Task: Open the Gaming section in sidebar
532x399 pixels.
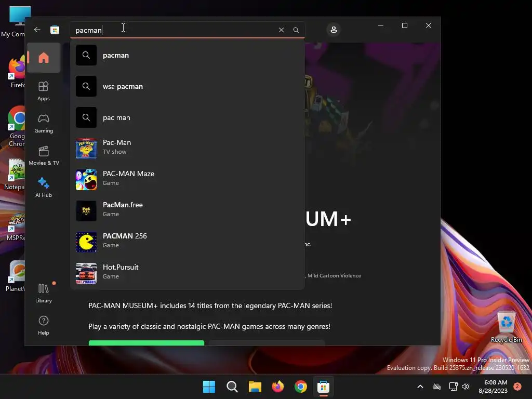Action: click(44, 123)
